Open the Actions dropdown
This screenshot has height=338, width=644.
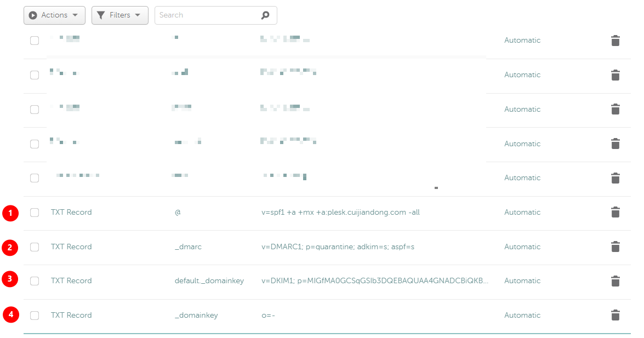(x=54, y=15)
